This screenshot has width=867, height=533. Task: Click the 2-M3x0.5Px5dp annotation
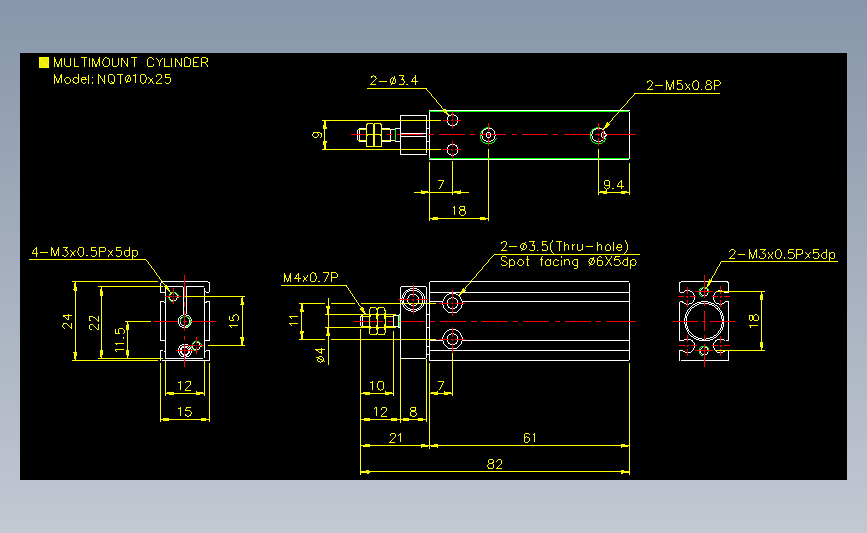[782, 254]
